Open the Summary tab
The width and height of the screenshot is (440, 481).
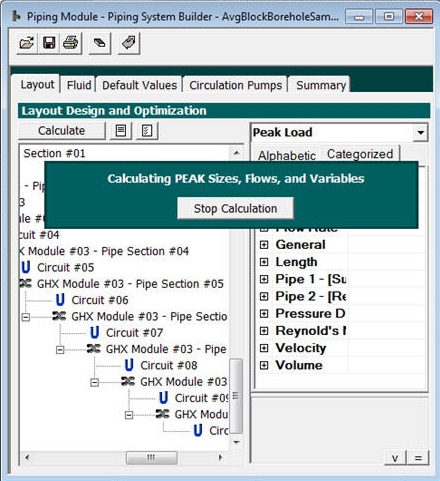(x=321, y=85)
